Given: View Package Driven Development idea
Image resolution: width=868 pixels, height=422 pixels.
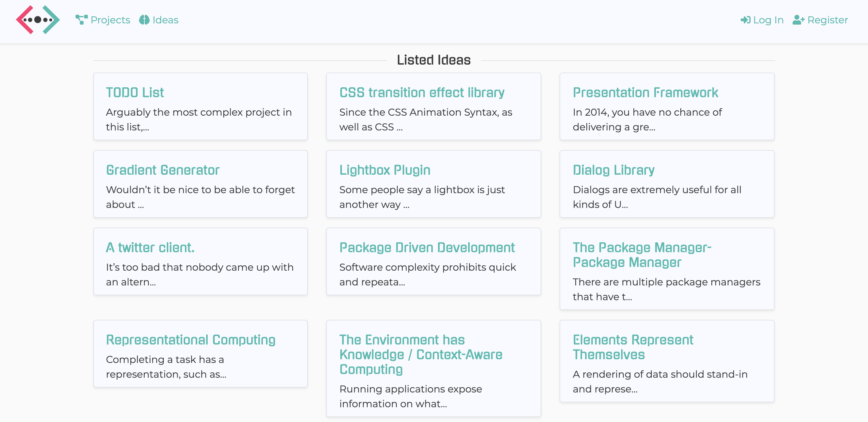Looking at the screenshot, I should (427, 248).
